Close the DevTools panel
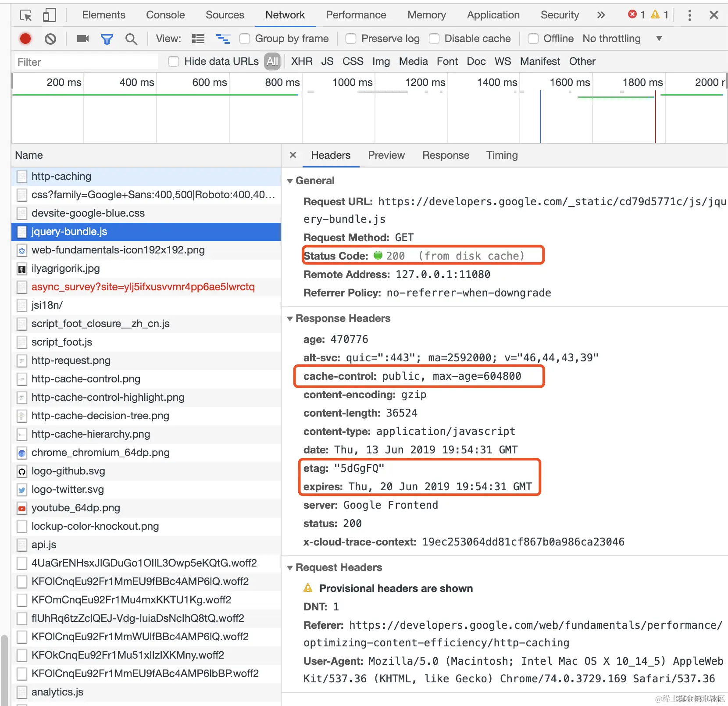Image resolution: width=728 pixels, height=706 pixels. (x=714, y=15)
